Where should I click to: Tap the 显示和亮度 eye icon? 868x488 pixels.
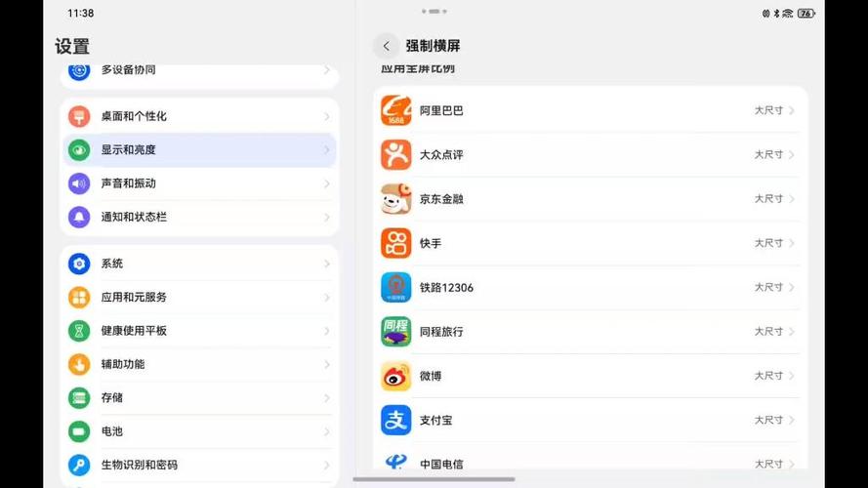[x=79, y=150]
